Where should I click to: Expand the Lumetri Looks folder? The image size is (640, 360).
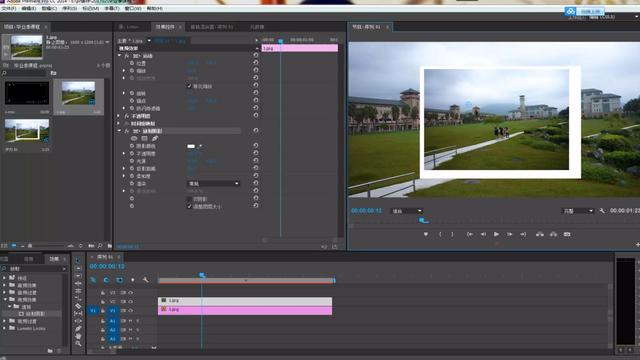tap(4, 328)
